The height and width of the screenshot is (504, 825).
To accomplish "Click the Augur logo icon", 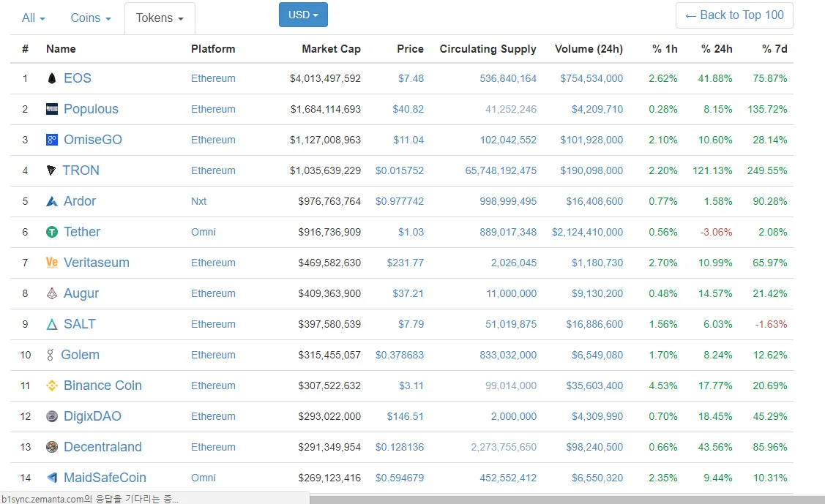I will coord(51,293).
